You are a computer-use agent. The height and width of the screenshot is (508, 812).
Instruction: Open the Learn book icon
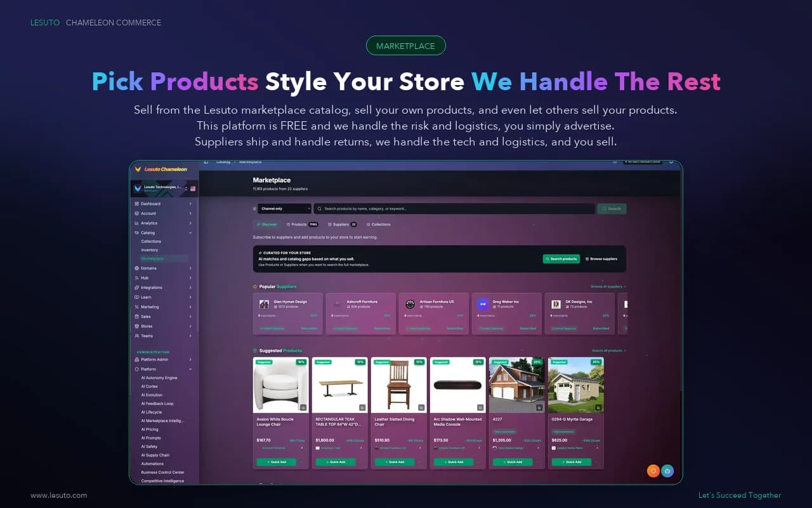click(x=136, y=297)
